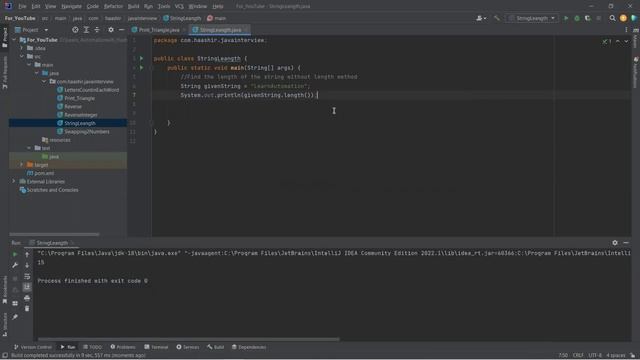This screenshot has width=640, height=360.
Task: Select the ReverseInteger class file
Action: (x=77, y=115)
